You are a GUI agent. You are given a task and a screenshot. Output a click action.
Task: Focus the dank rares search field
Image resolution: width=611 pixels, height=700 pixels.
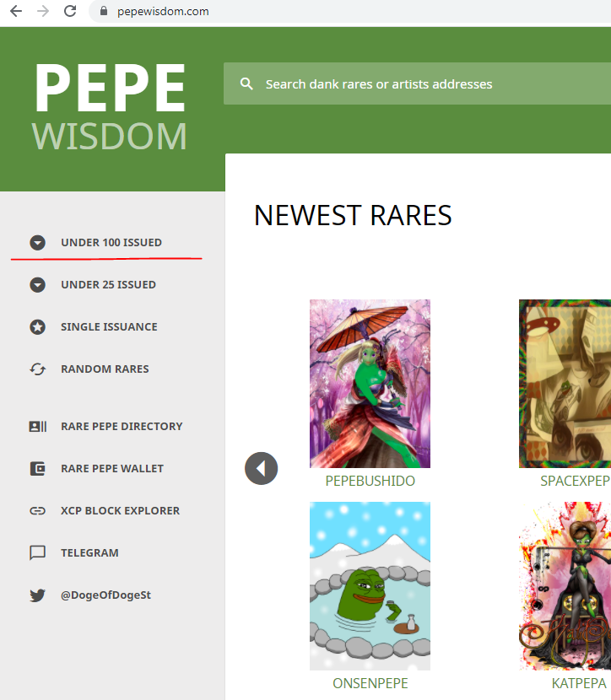(x=417, y=83)
